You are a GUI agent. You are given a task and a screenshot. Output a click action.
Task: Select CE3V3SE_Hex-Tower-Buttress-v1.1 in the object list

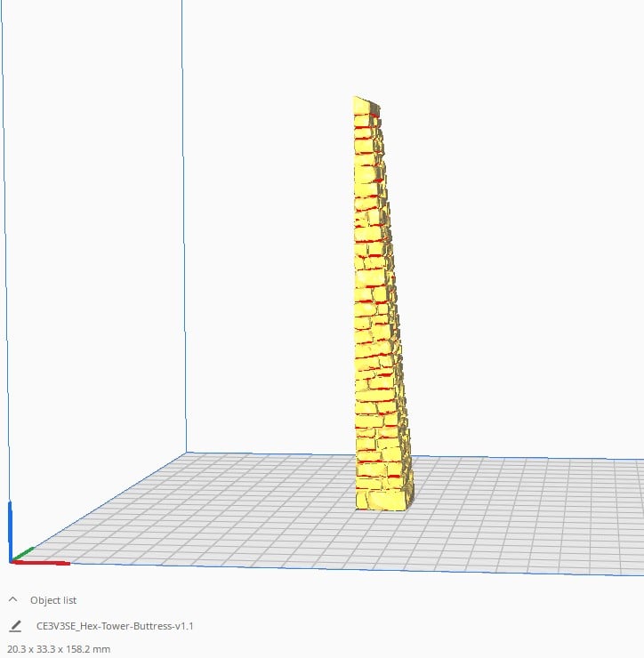115,626
